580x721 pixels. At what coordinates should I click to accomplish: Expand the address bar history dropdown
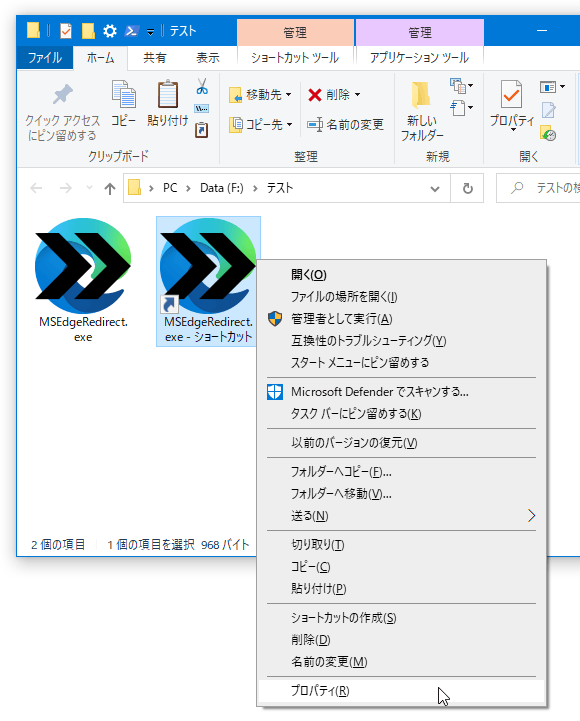coord(435,189)
